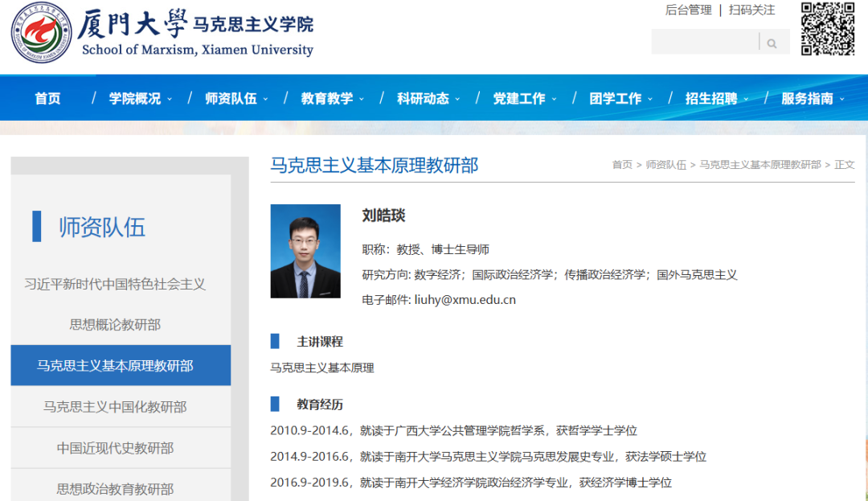Select 中国近现代史教研部 in the sidebar
This screenshot has height=501, width=868.
(115, 448)
